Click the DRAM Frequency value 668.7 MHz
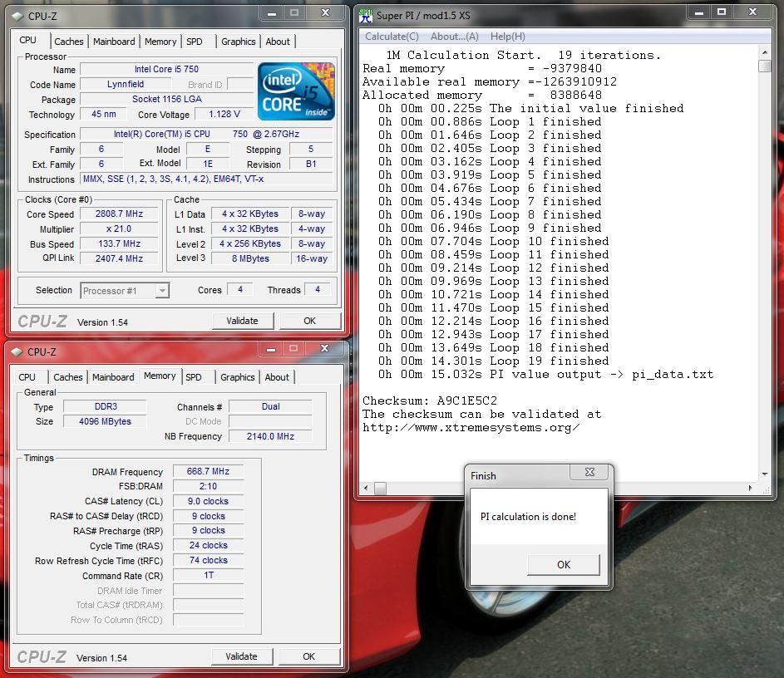Viewport: 784px width, 678px height. (208, 472)
